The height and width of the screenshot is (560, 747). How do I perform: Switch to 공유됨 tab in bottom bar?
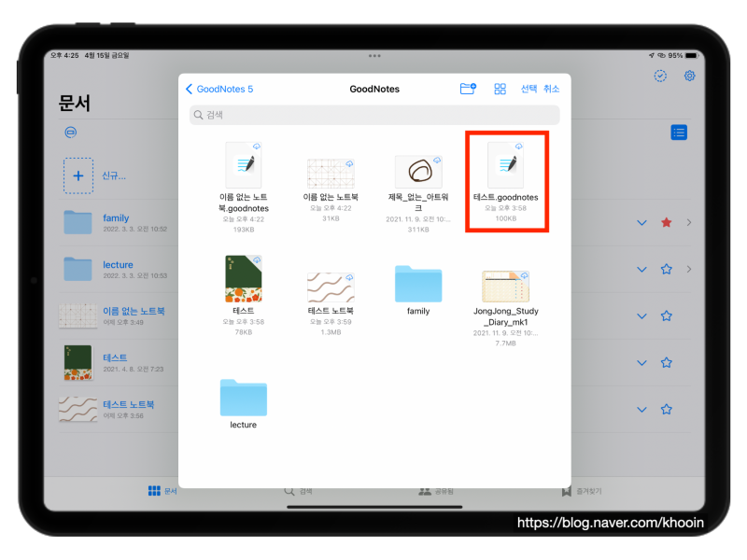(435, 491)
